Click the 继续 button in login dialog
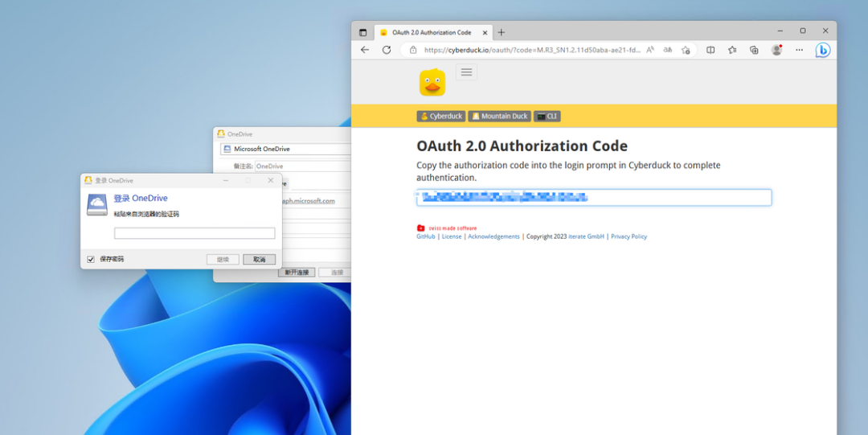The width and height of the screenshot is (868, 435). pyautogui.click(x=223, y=260)
